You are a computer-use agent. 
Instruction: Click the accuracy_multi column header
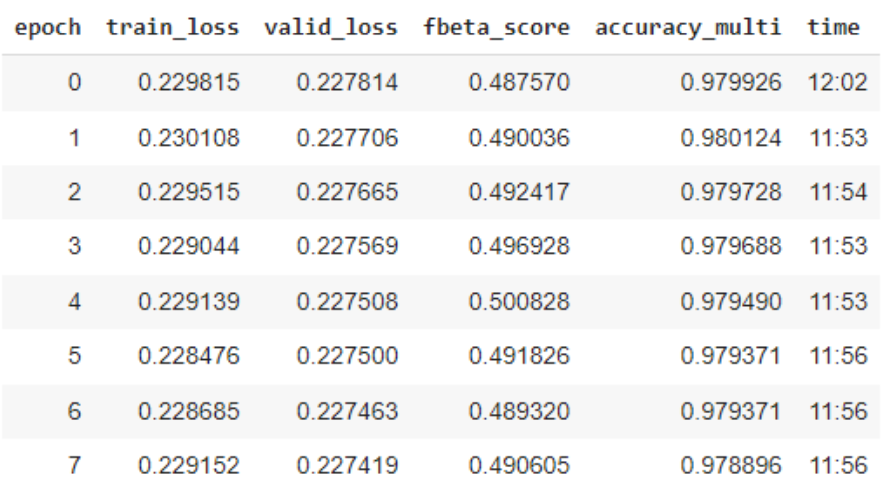(688, 27)
